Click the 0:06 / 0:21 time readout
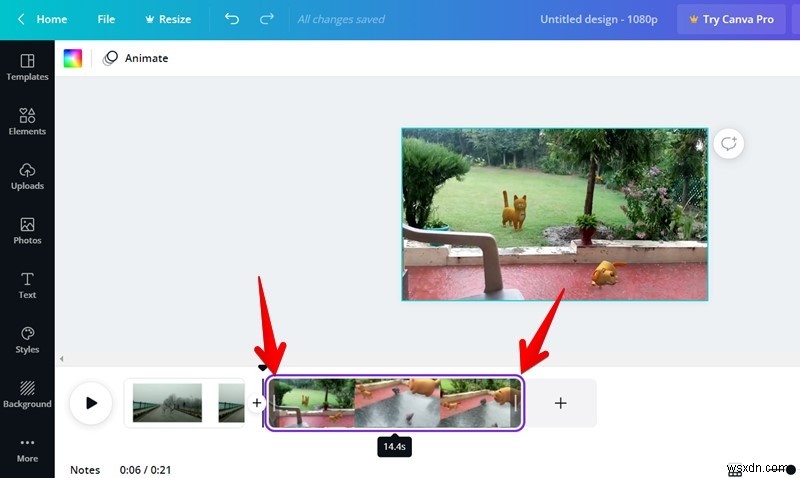The width and height of the screenshot is (800, 478). click(145, 470)
